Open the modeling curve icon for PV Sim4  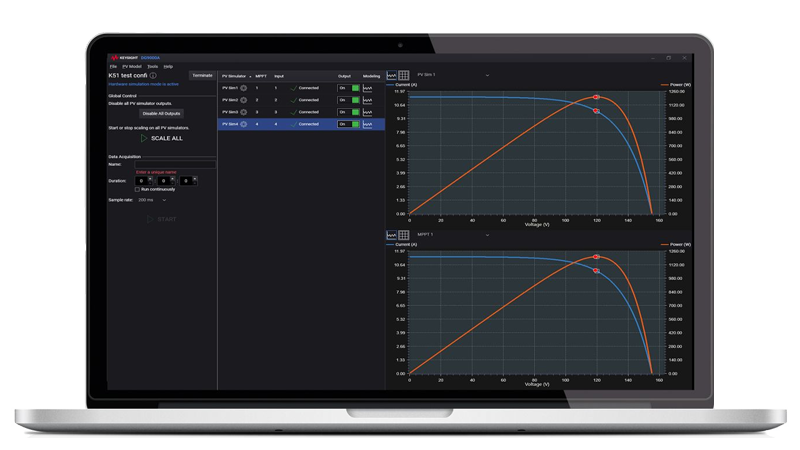(367, 124)
